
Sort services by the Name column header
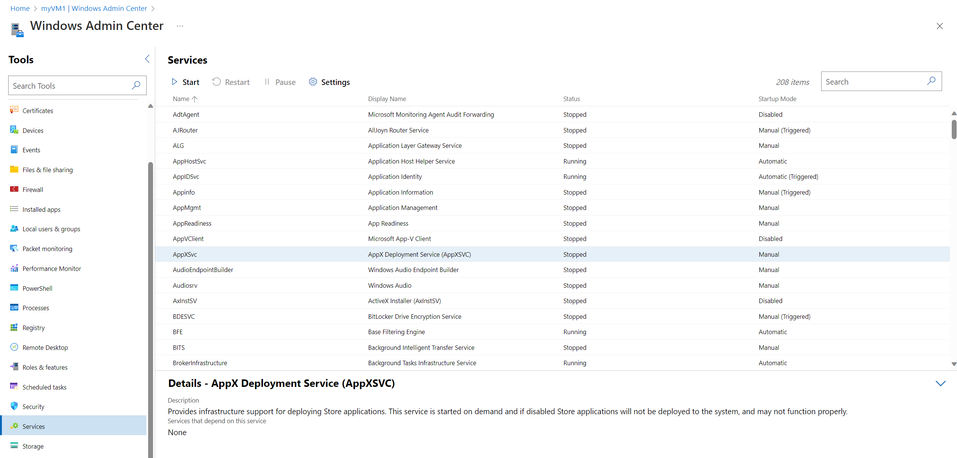(185, 98)
